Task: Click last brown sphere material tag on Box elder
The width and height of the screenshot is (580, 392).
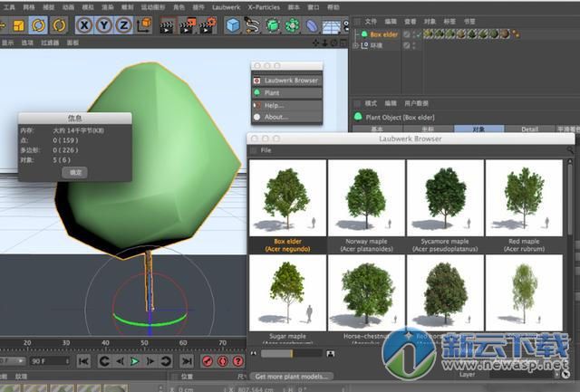Action: click(505, 34)
